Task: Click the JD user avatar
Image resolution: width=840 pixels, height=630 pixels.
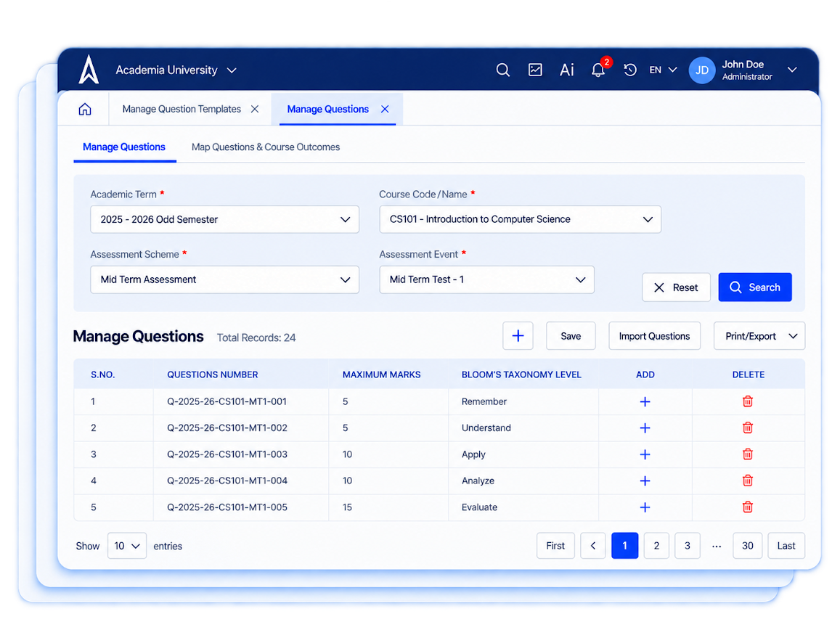Action: [x=702, y=70]
